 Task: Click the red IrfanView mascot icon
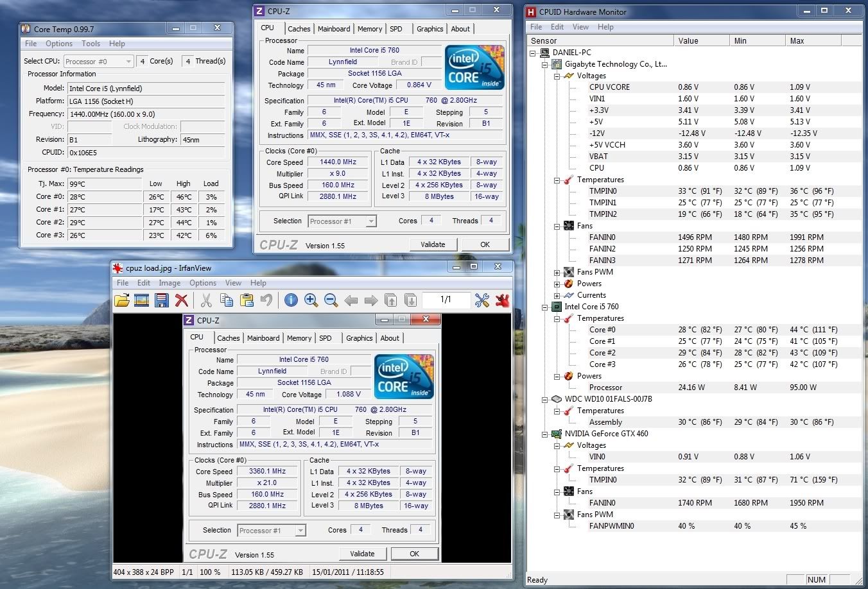point(502,300)
